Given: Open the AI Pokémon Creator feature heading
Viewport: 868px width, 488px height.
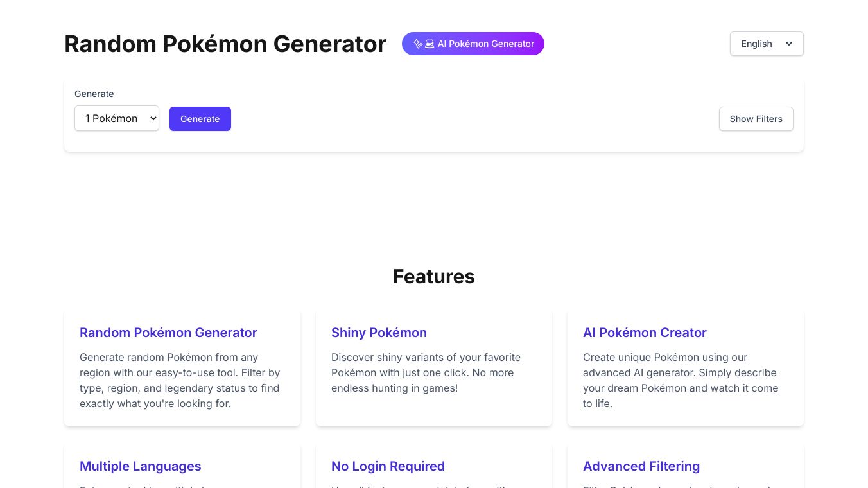Looking at the screenshot, I should coord(645,333).
